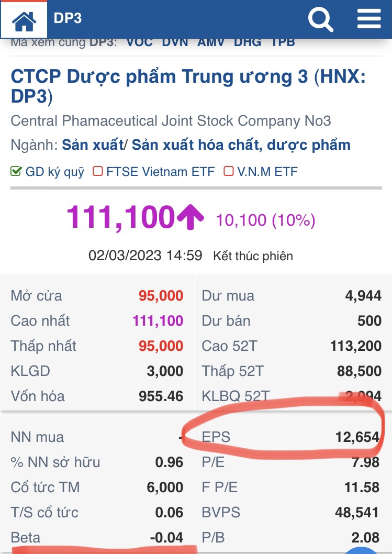This screenshot has width=392, height=554.
Task: Toggle the V.N.M ETF checkbox
Action: [x=228, y=171]
